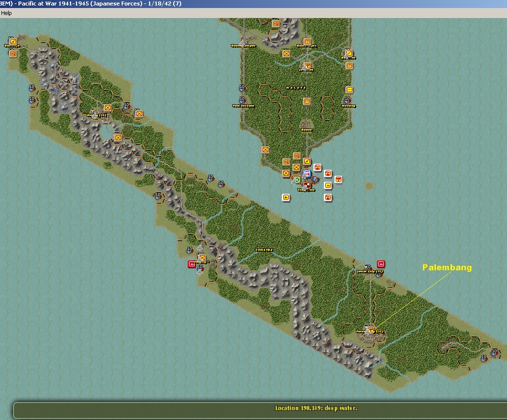This screenshot has width=507, height=420.
Task: Select the infantry unit southeast of Kuala Lumpur
Action: tap(286, 54)
